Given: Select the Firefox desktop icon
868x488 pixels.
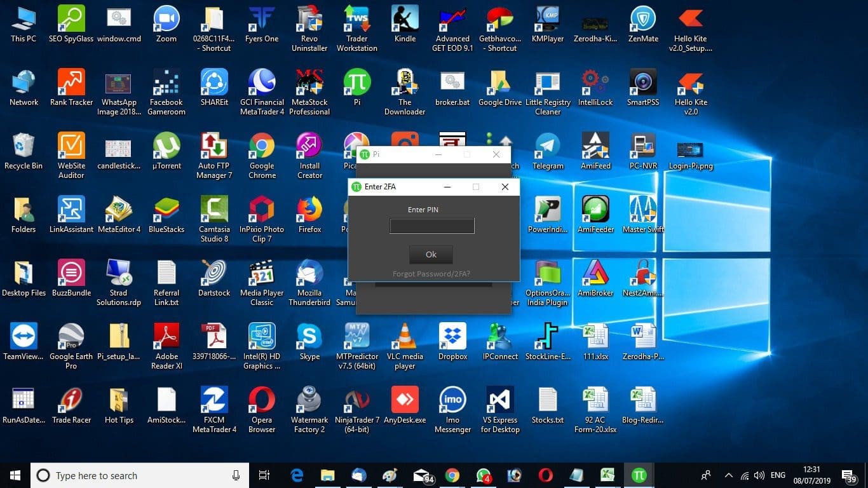Looking at the screenshot, I should [309, 215].
